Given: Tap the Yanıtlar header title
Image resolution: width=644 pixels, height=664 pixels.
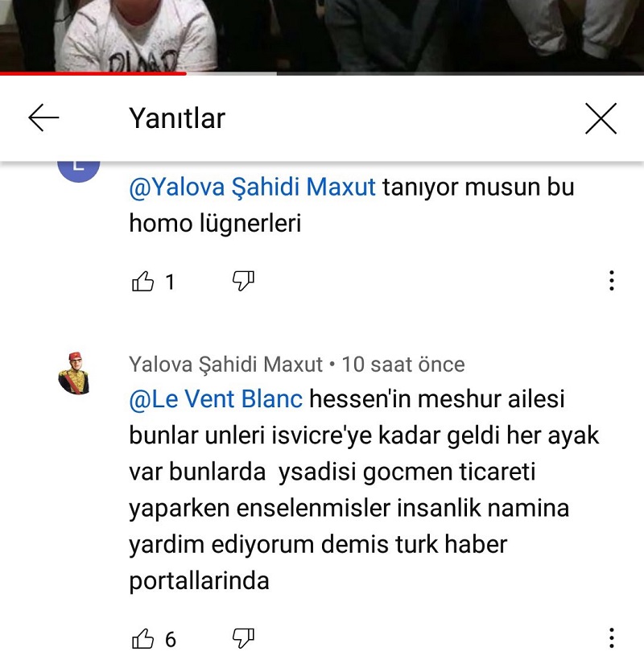Looking at the screenshot, I should pos(177,118).
